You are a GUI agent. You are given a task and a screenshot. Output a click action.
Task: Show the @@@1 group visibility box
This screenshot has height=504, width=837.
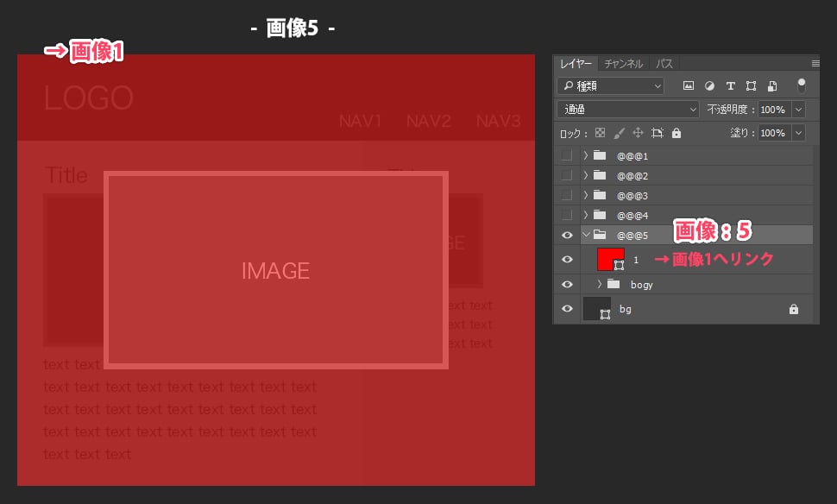coord(567,156)
